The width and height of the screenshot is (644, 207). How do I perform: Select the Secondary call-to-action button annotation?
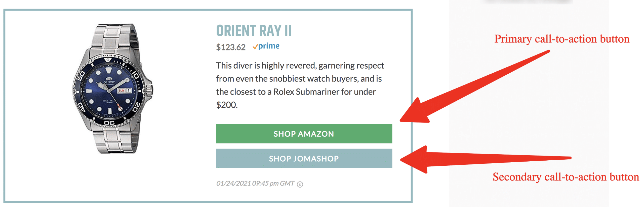566,177
